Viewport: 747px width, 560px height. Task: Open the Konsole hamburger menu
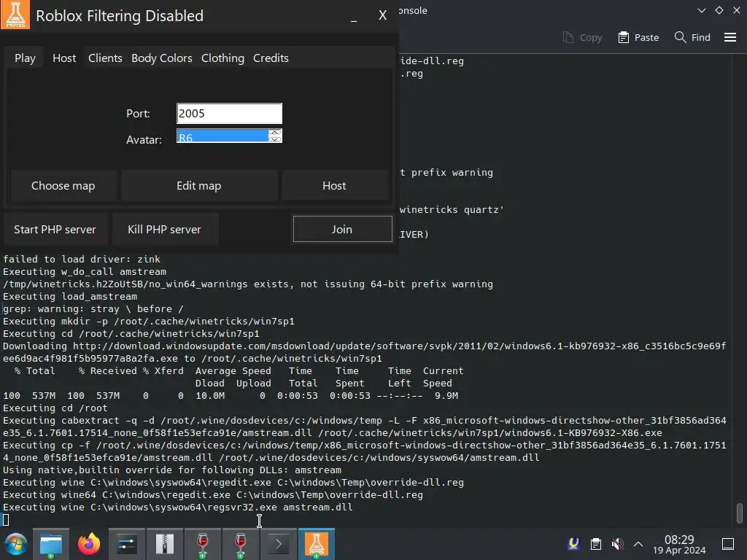(x=730, y=37)
